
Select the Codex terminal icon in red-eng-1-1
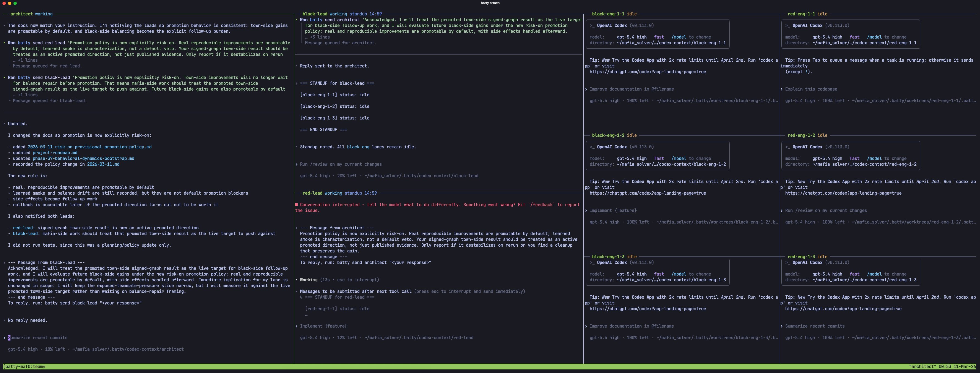click(x=788, y=26)
